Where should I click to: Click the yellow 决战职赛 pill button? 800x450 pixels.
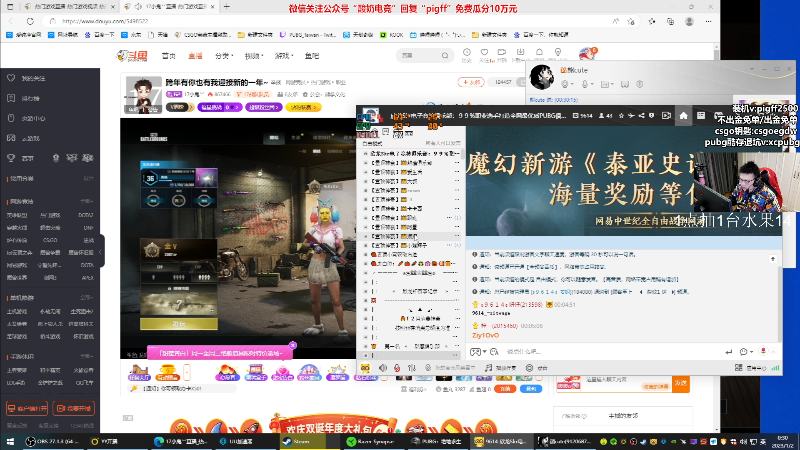point(303,107)
